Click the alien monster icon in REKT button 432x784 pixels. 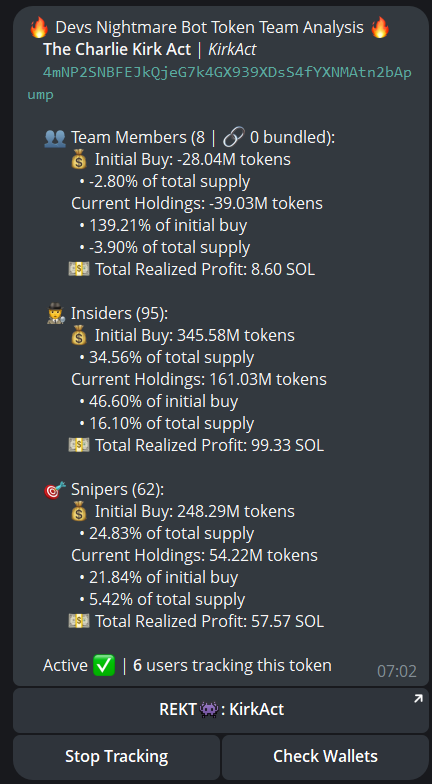pos(208,710)
